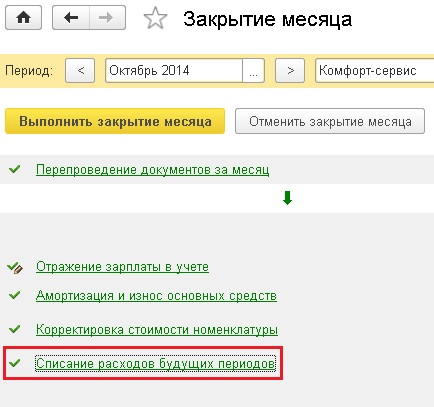Open period picker with ellipsis button

(x=253, y=71)
